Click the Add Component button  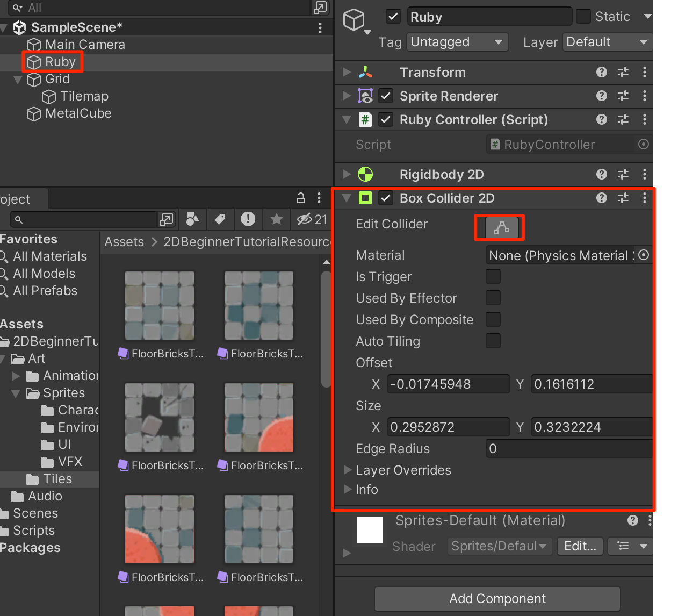(497, 599)
